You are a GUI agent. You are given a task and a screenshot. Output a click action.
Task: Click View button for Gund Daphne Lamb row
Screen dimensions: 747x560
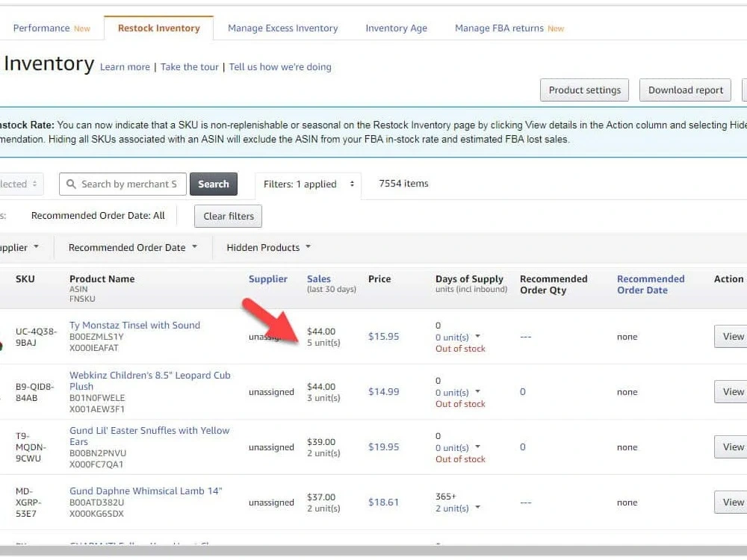731,503
